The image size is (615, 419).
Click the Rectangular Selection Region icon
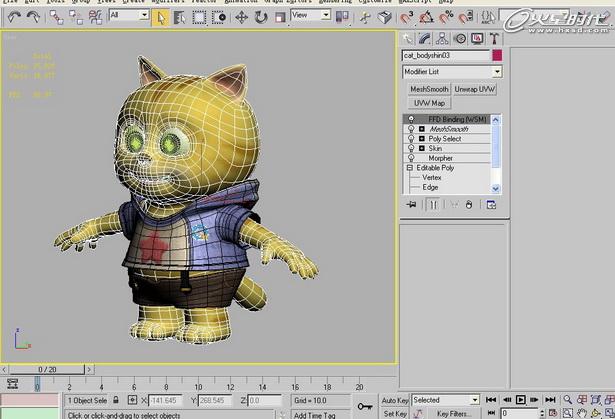point(199,18)
